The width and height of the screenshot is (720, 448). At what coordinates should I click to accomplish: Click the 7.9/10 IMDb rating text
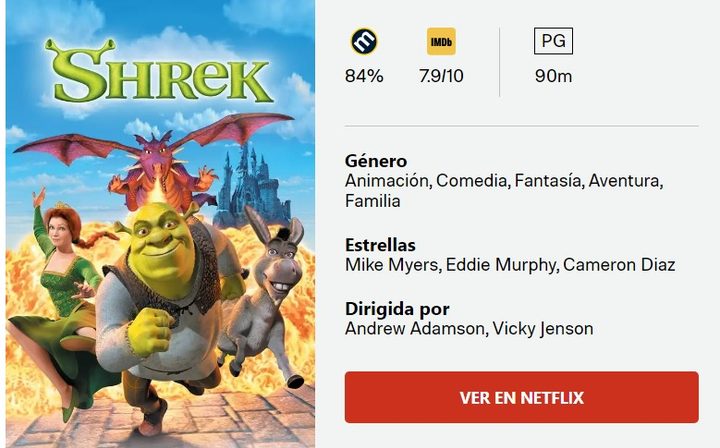click(x=441, y=76)
